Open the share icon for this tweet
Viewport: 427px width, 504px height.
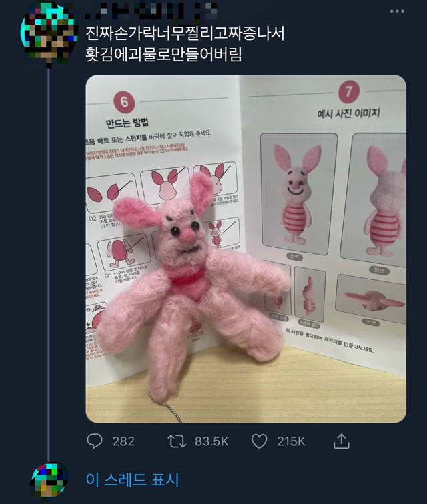pos(341,441)
